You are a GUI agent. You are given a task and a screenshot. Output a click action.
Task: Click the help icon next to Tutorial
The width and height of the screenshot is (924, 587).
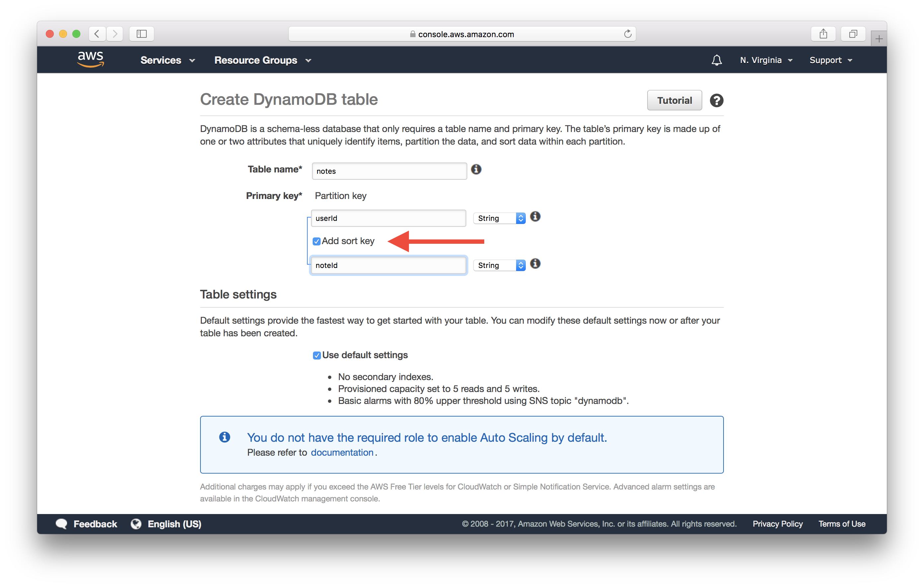(x=717, y=101)
